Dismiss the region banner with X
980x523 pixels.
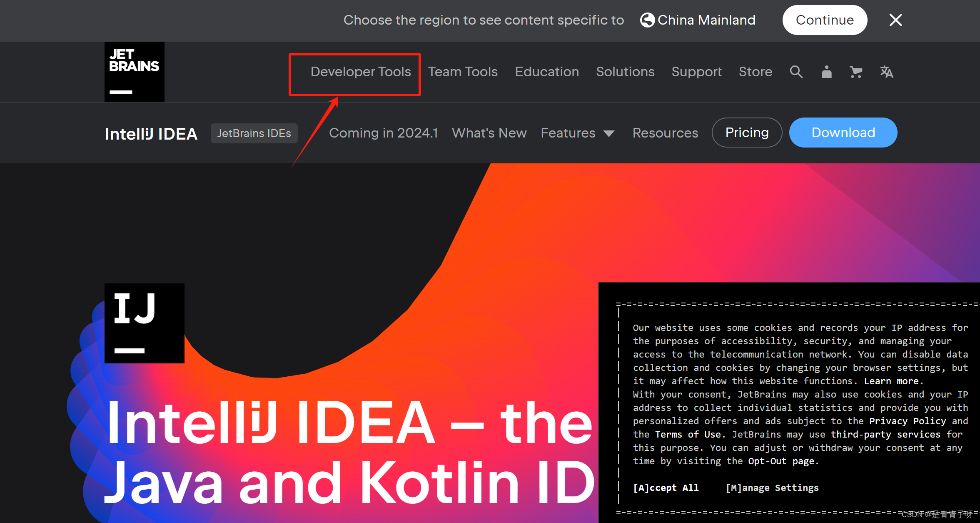tap(895, 20)
